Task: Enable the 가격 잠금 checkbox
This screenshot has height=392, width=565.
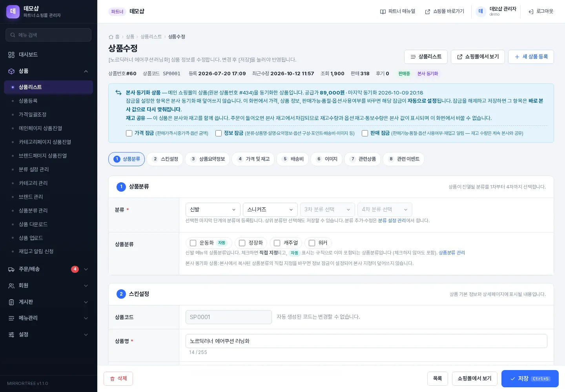Action: 129,133
